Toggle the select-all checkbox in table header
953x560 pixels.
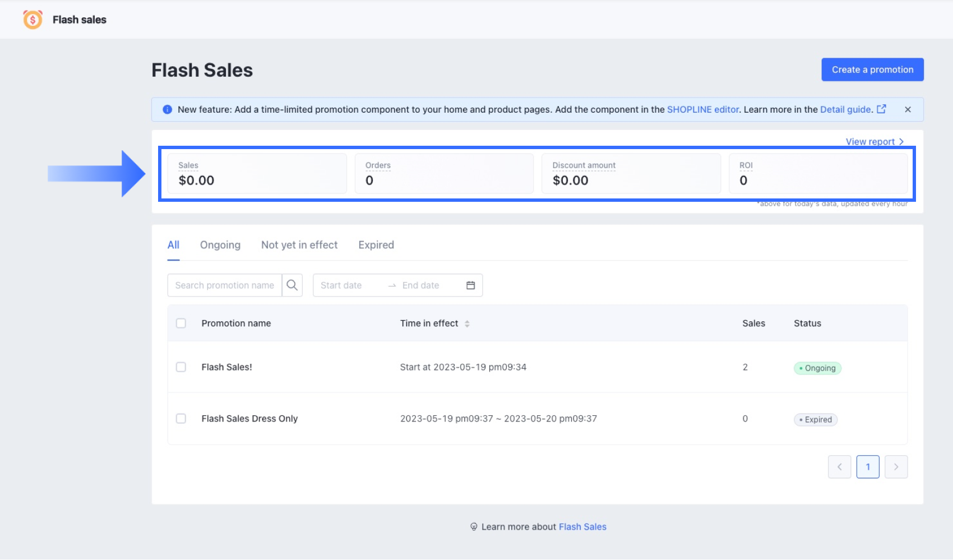click(x=181, y=323)
